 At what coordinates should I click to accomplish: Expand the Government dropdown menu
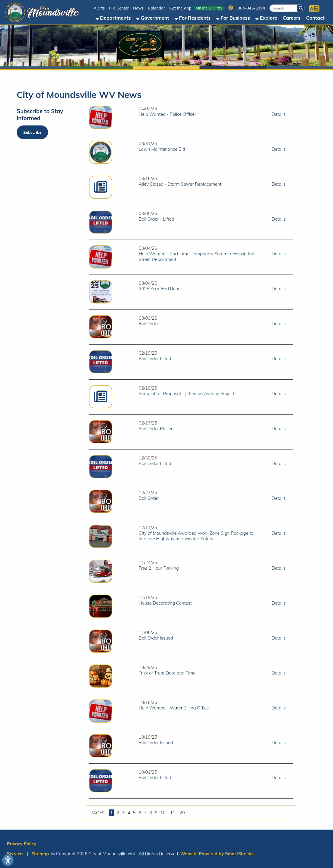(x=153, y=18)
